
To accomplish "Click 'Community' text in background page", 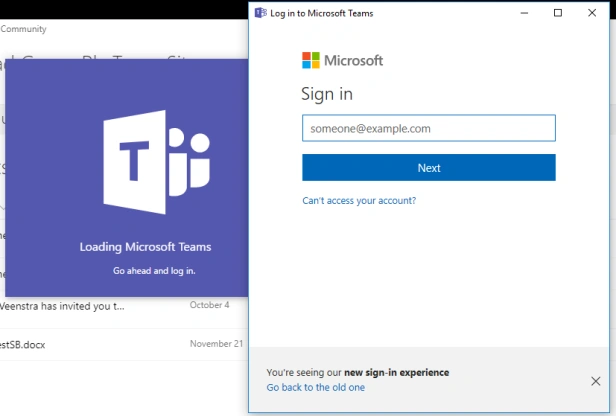I will click(x=24, y=29).
